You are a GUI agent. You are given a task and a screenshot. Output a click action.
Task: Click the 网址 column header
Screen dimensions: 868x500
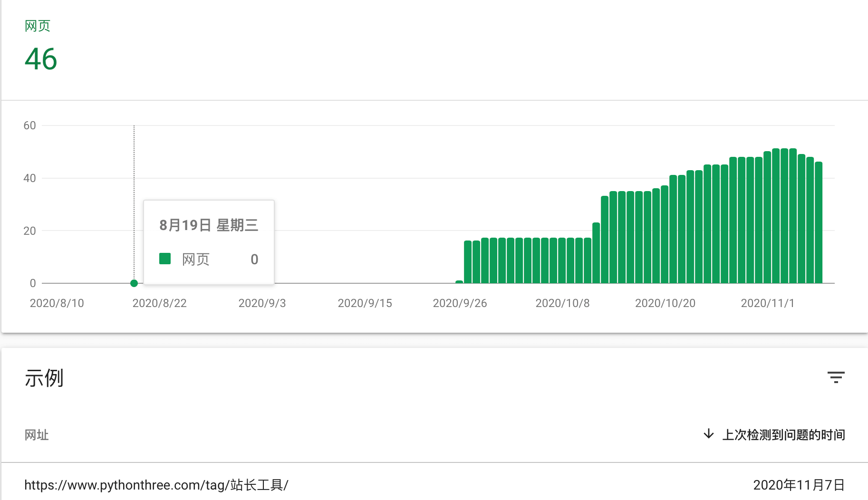pos(37,434)
